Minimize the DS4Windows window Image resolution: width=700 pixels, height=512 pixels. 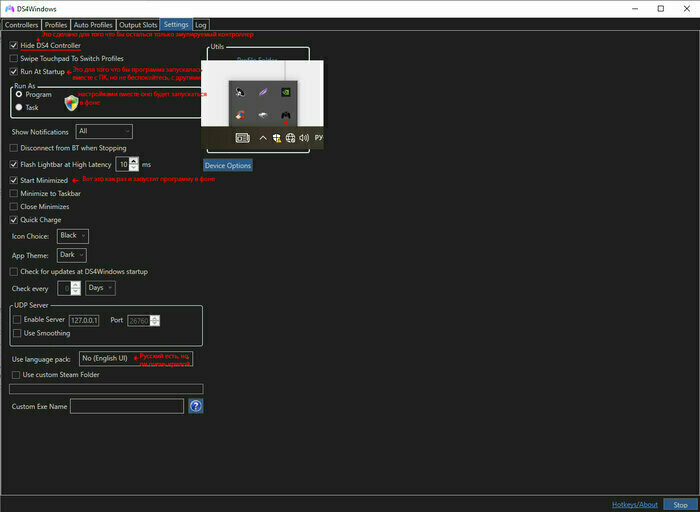(634, 9)
